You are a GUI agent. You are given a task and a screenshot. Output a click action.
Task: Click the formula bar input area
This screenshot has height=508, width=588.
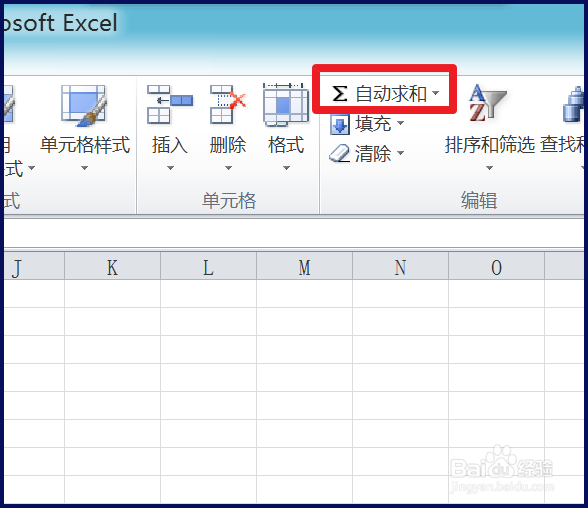pos(294,233)
